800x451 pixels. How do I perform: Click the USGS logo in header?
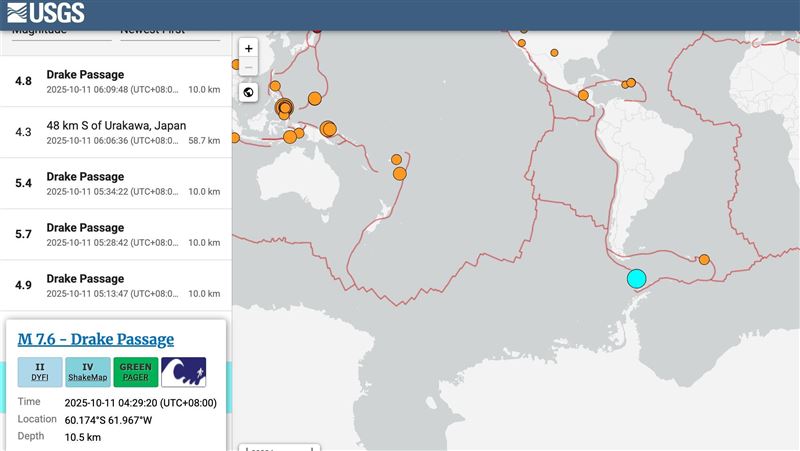point(46,13)
